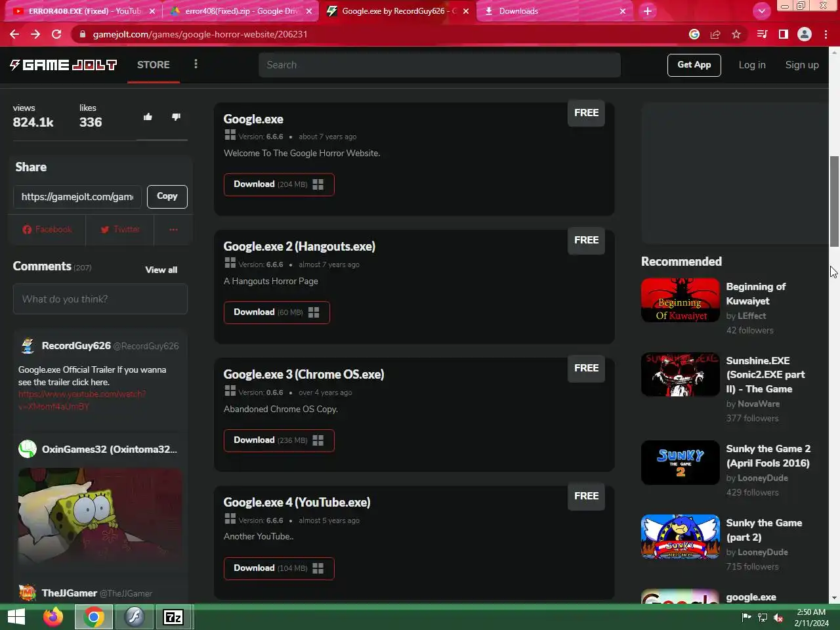The width and height of the screenshot is (840, 630).
Task: Click the muted volume tray icon
Action: 778,617
